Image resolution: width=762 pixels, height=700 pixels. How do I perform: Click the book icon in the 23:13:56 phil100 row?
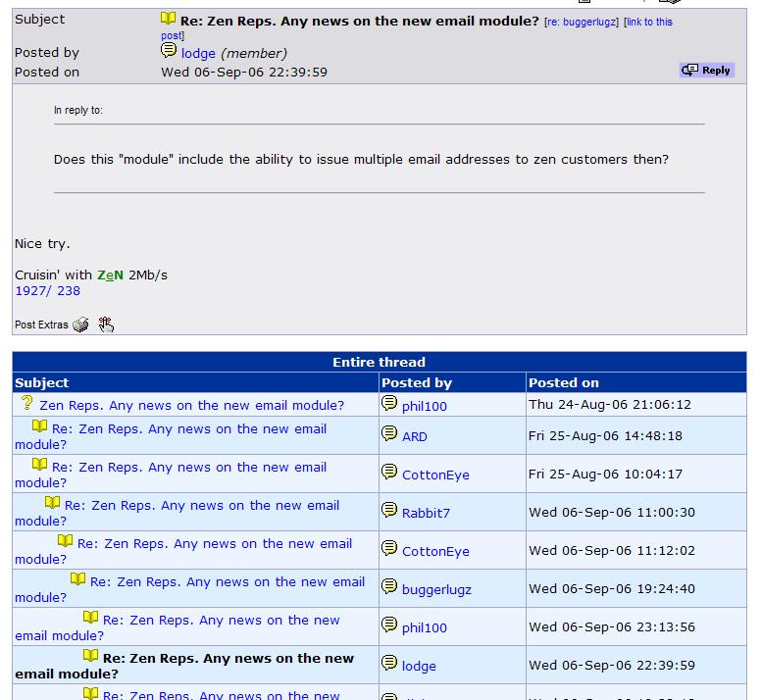point(90,617)
